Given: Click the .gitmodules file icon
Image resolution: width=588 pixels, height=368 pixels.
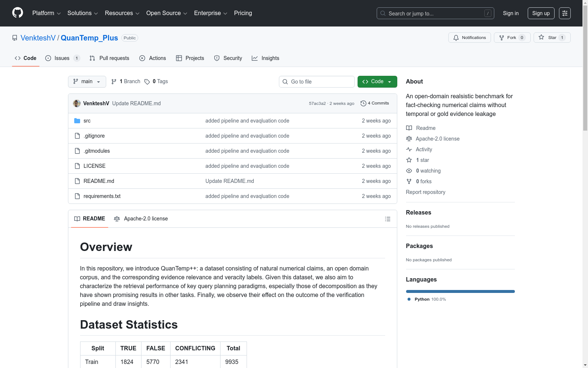Looking at the screenshot, I should [x=77, y=151].
